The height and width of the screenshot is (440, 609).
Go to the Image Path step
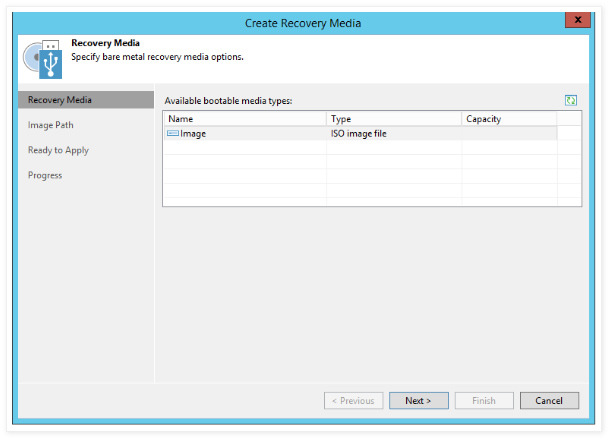[51, 125]
